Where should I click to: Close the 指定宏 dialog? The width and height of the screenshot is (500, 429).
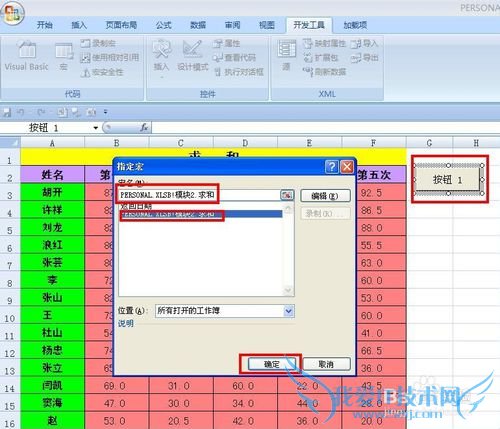coord(347,166)
